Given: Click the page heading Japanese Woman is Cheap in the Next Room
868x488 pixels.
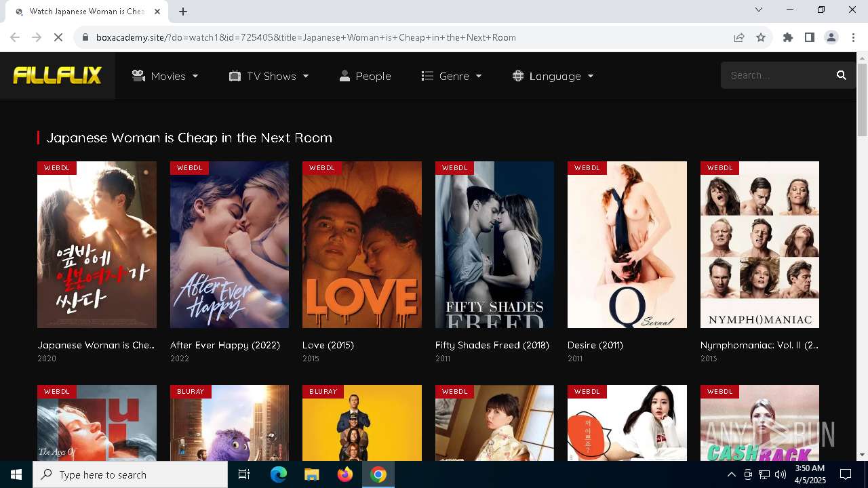Looking at the screenshot, I should coord(189,138).
